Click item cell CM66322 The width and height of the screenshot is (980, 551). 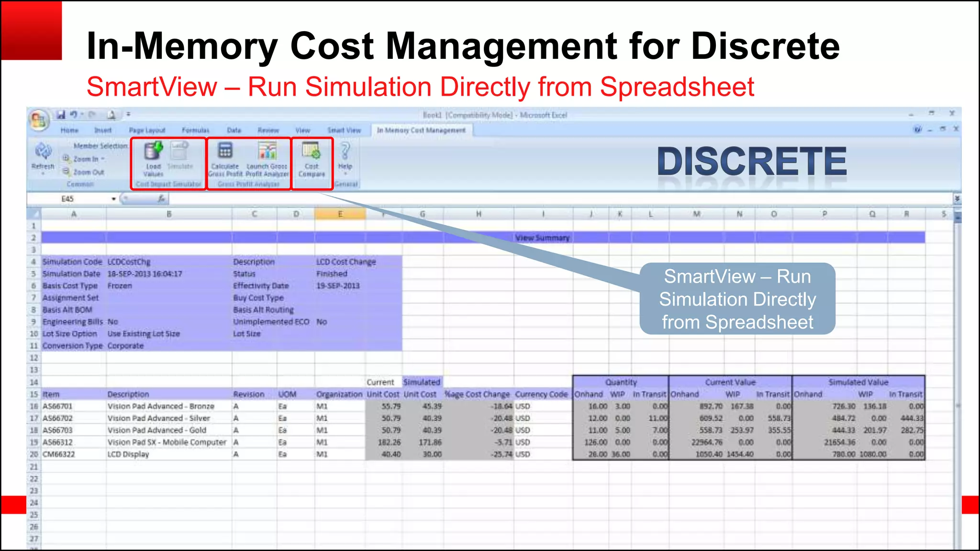(x=74, y=454)
